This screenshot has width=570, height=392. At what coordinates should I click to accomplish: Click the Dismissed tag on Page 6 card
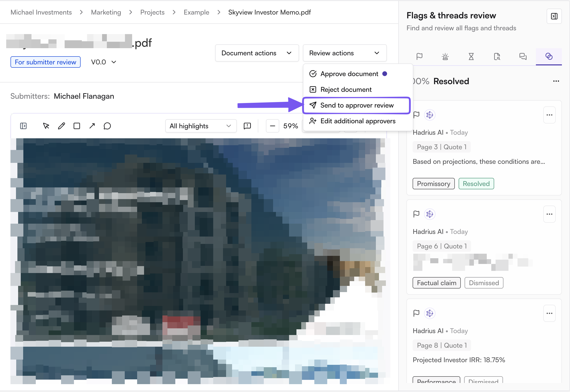(x=484, y=283)
